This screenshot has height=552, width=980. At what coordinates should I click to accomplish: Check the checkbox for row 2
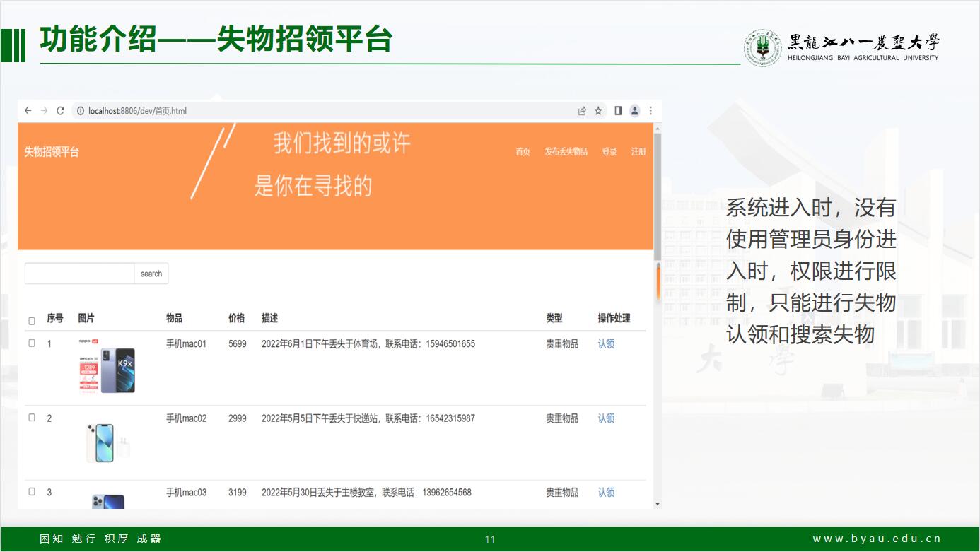(32, 418)
